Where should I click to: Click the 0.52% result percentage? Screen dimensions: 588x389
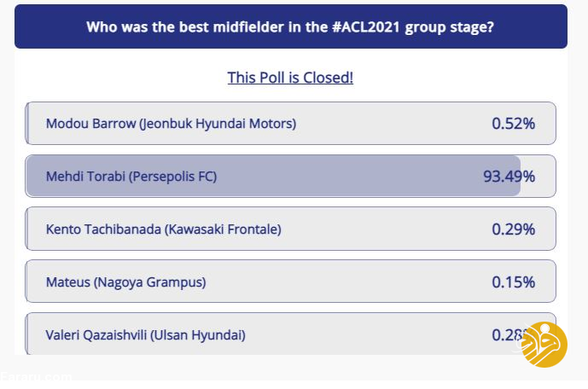tap(514, 124)
